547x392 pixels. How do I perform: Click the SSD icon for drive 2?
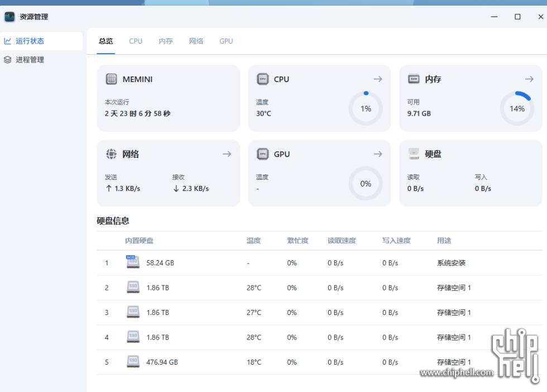tap(133, 287)
